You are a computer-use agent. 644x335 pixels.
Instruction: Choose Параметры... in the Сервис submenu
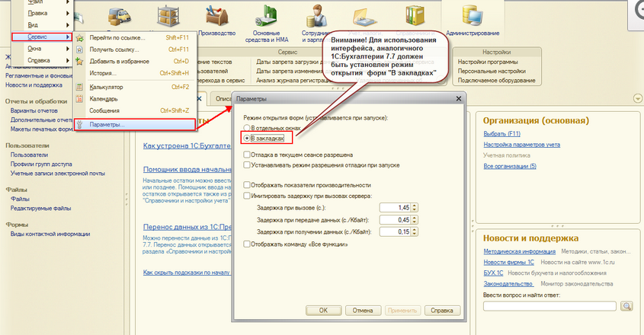click(136, 125)
